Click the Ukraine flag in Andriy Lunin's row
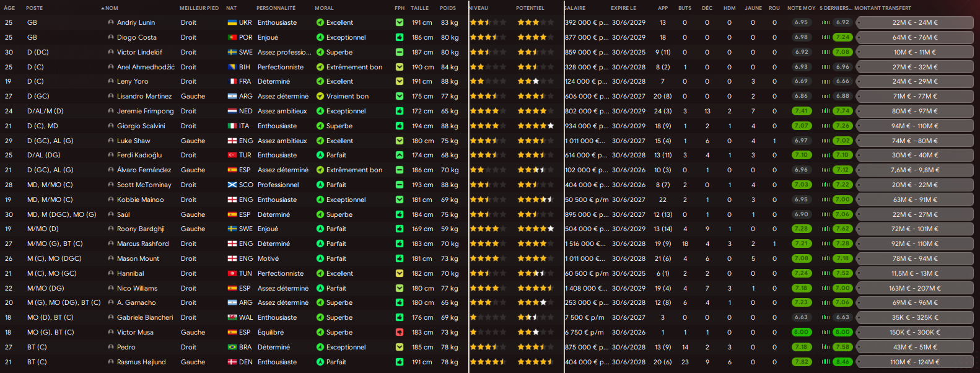 coord(232,22)
